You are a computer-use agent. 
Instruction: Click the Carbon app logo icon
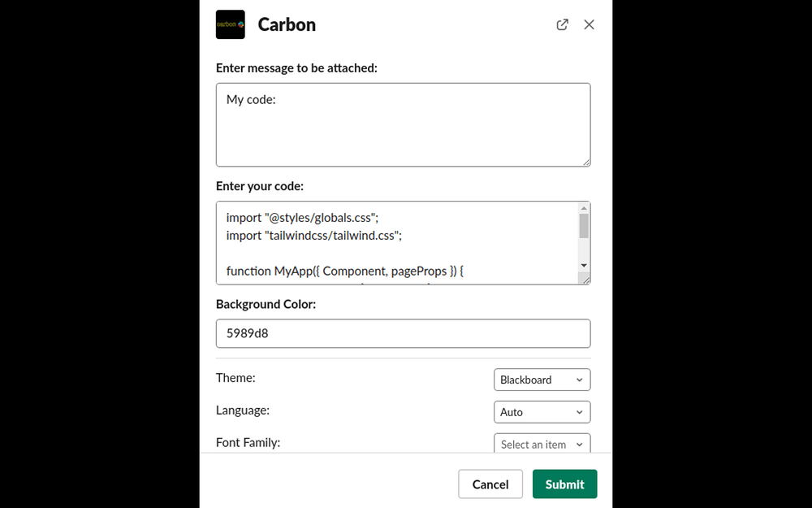[x=231, y=24]
